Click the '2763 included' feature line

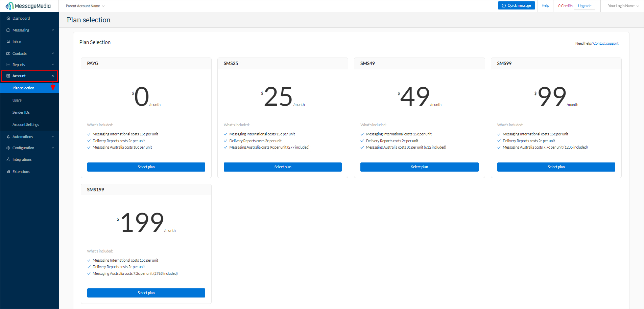tap(135, 273)
